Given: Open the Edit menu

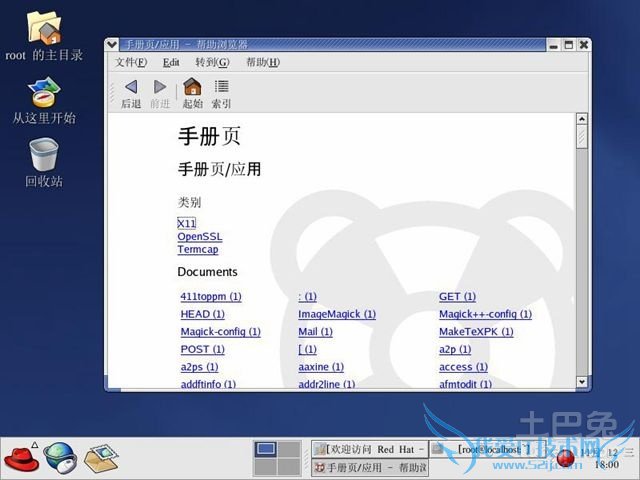Looking at the screenshot, I should (x=171, y=62).
